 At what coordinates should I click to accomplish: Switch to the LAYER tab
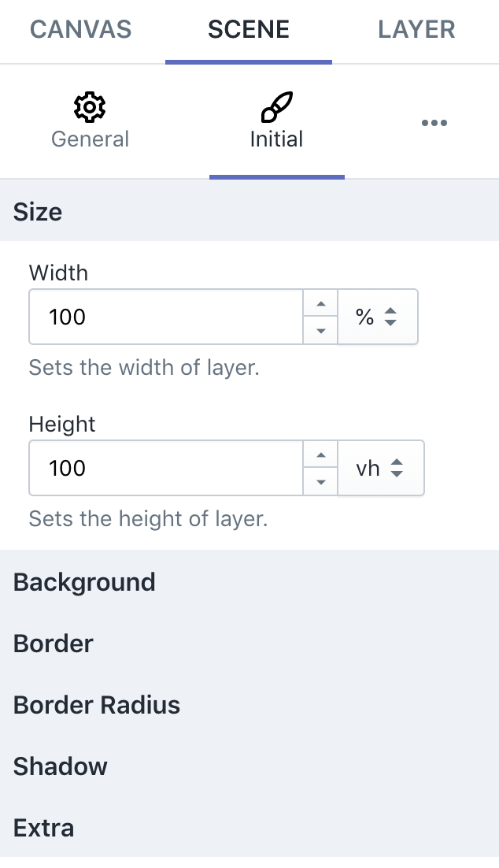click(416, 31)
